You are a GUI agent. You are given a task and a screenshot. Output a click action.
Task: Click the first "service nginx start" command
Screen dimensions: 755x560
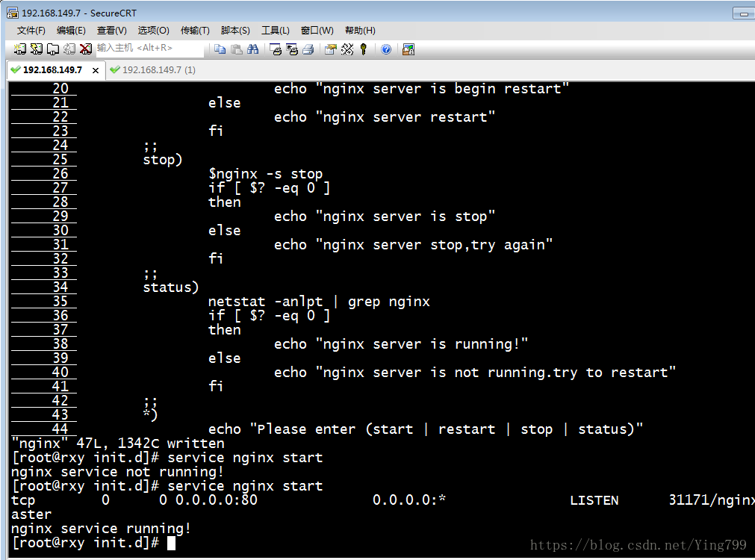[245, 458]
